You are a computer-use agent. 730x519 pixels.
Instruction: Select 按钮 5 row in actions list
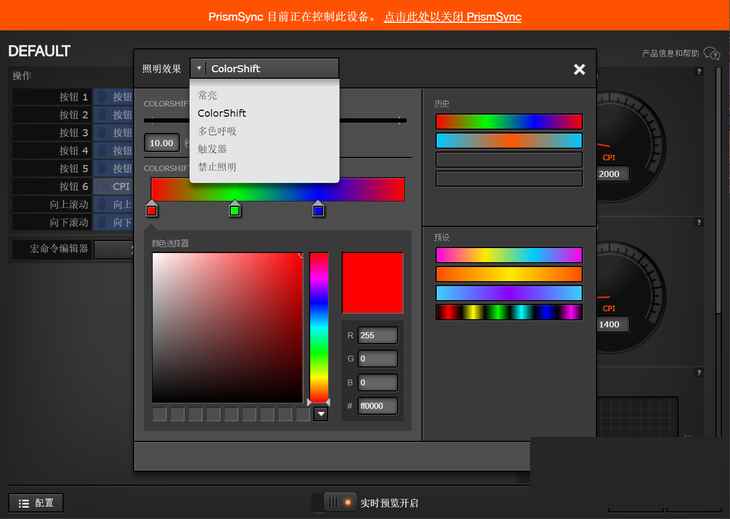[x=72, y=169]
